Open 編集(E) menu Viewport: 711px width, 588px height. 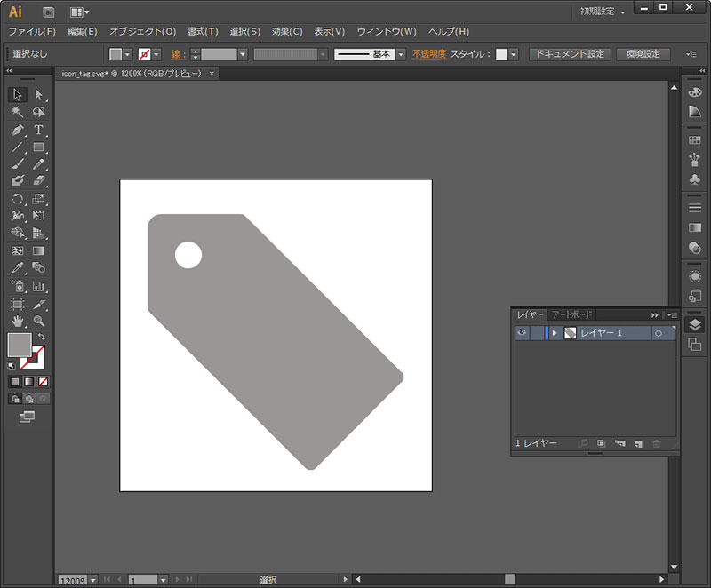coord(82,31)
